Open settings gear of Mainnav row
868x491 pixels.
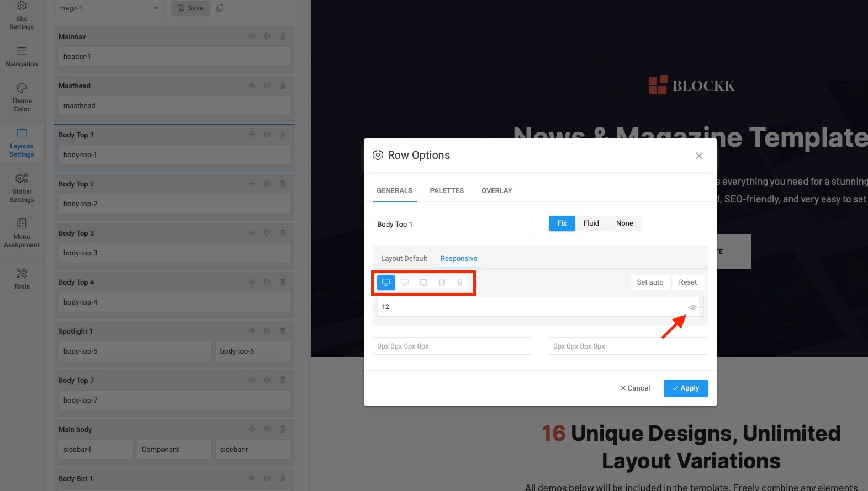pyautogui.click(x=267, y=36)
